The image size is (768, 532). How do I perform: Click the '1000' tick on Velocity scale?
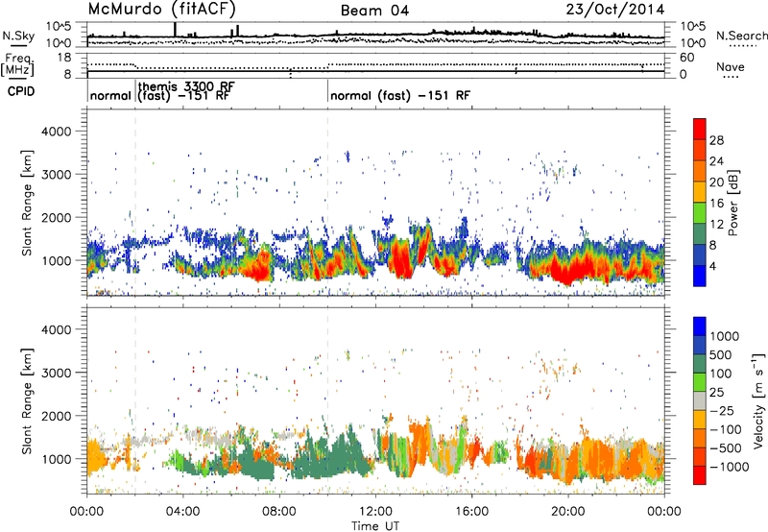point(725,336)
